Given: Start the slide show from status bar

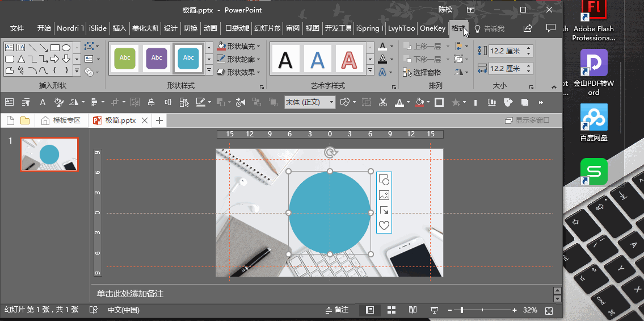Looking at the screenshot, I should 433,310.
